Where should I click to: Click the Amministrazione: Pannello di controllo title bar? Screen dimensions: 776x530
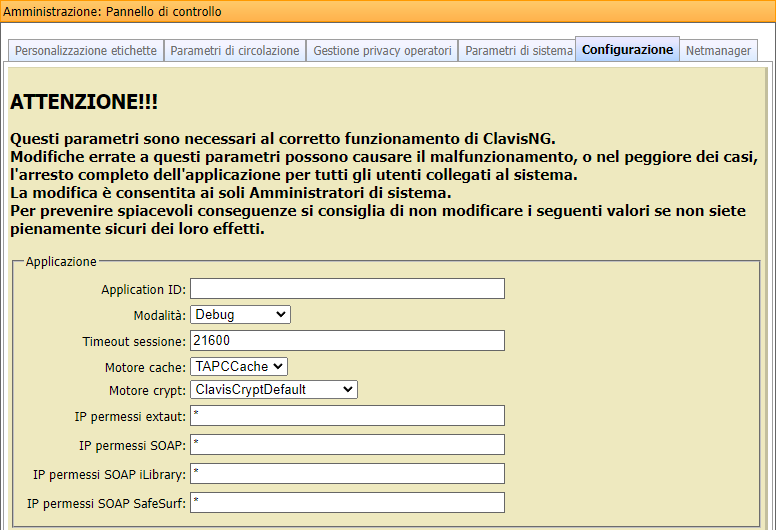point(112,12)
